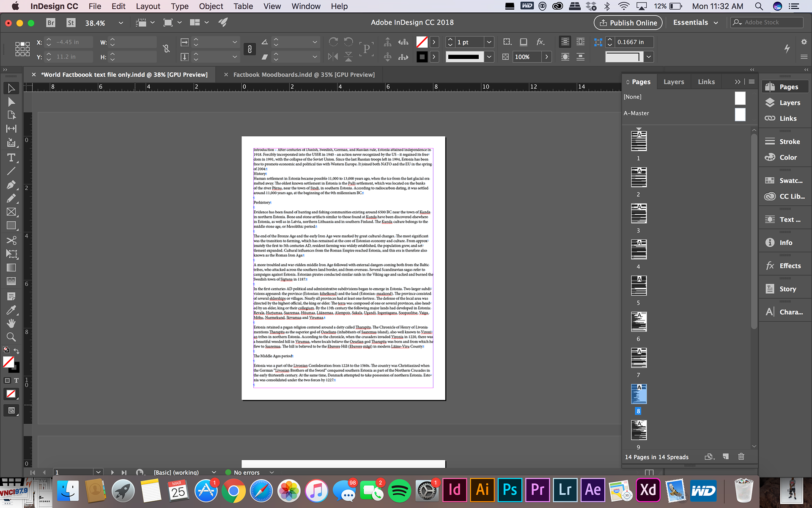Select the Gap tool
Viewport: 812px width, 508px height.
[11, 129]
